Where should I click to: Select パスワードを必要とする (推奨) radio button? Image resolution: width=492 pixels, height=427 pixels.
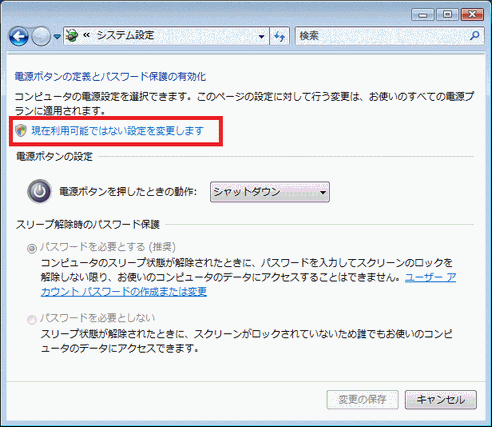click(x=32, y=248)
